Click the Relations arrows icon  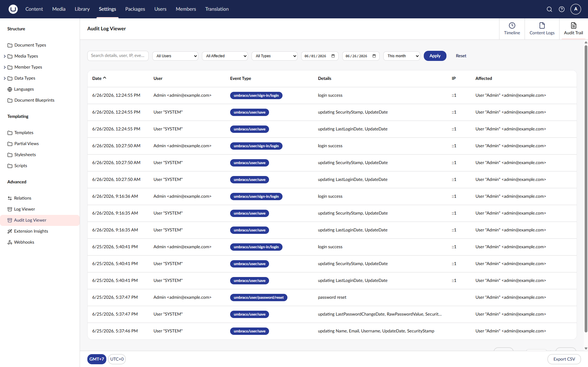point(10,198)
